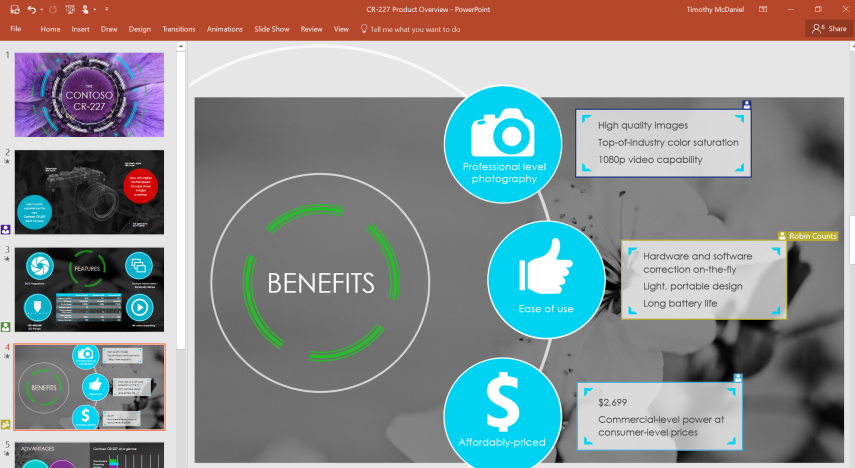
Task: Click the animation star under slide 5 number
Action: (x=7, y=454)
